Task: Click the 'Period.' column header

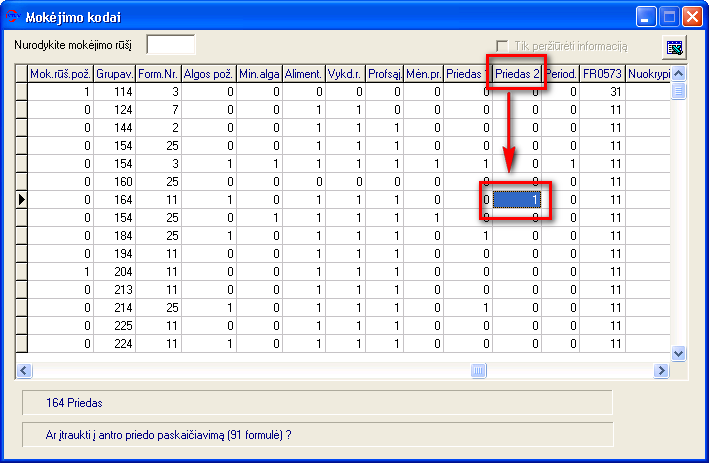Action: [561, 74]
